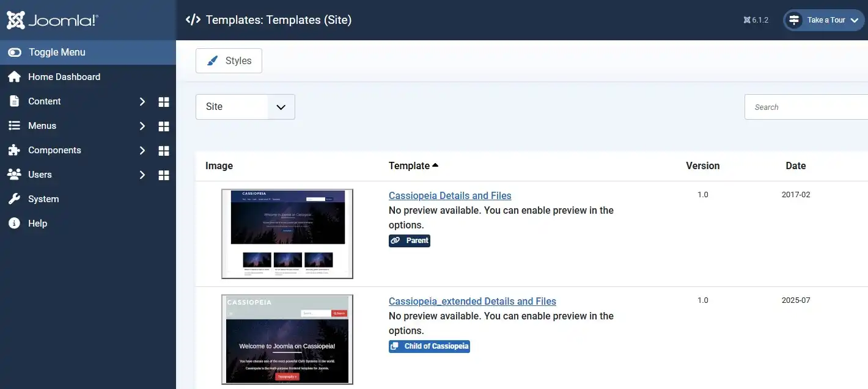
Task: Click the Version column header
Action: (x=703, y=165)
